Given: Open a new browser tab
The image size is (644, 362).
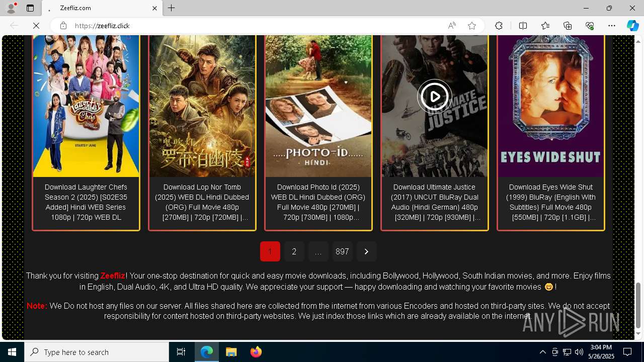Looking at the screenshot, I should (x=172, y=8).
